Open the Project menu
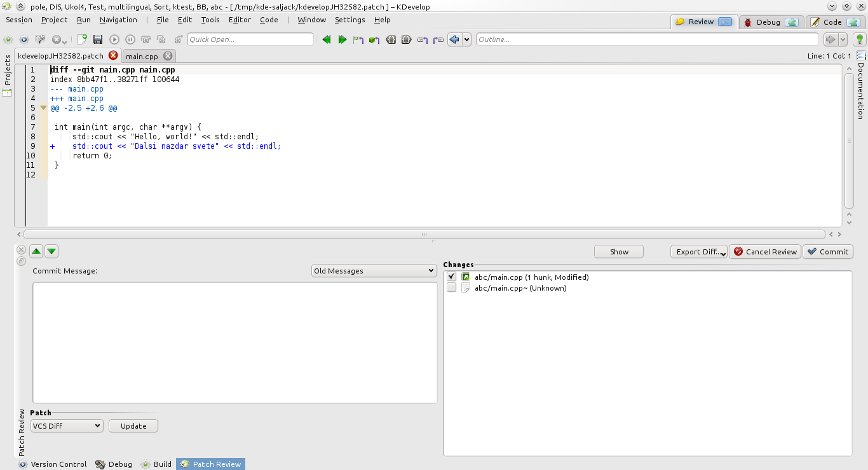This screenshot has height=470, width=868. pyautogui.click(x=54, y=20)
